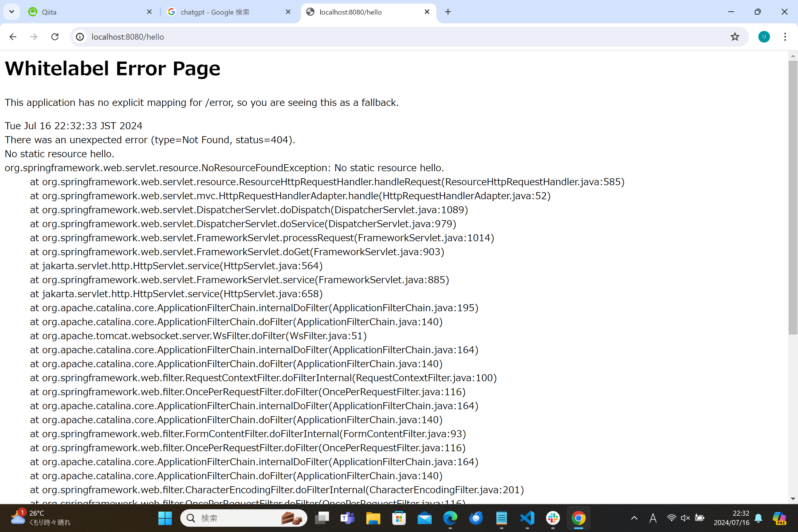Toggle muted speaker volume icon
This screenshot has height=532, width=798.
pos(685,518)
